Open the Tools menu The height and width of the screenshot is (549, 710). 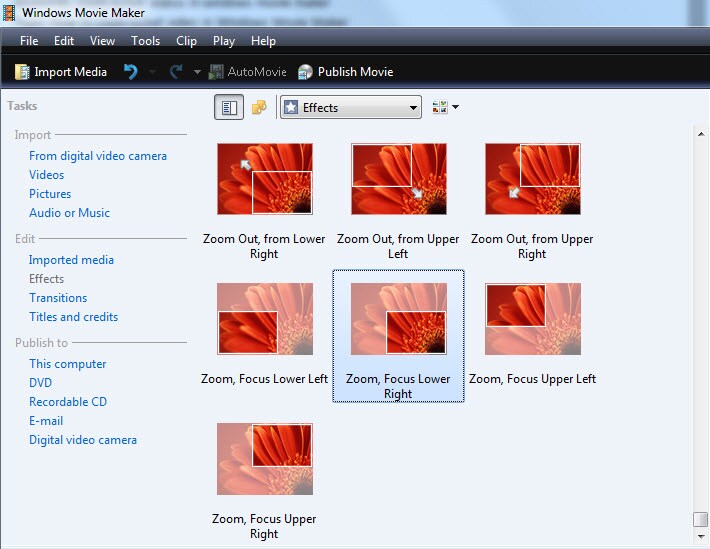[145, 41]
